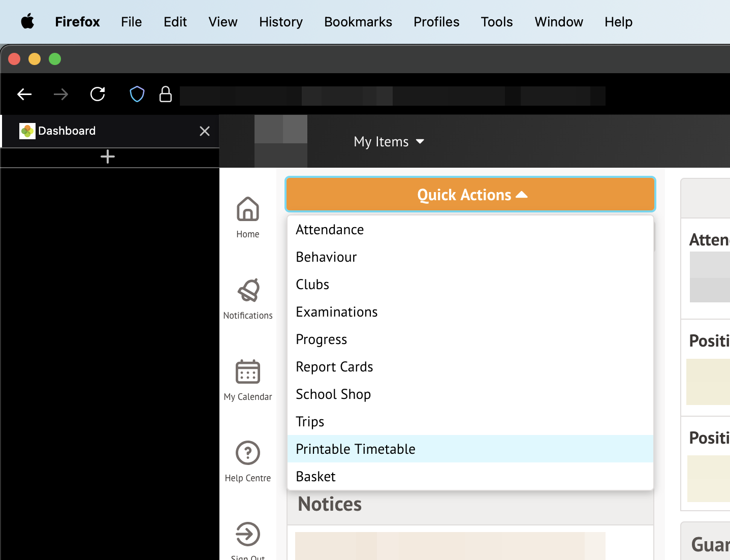Open the Edit menu
The width and height of the screenshot is (730, 560).
(x=175, y=22)
